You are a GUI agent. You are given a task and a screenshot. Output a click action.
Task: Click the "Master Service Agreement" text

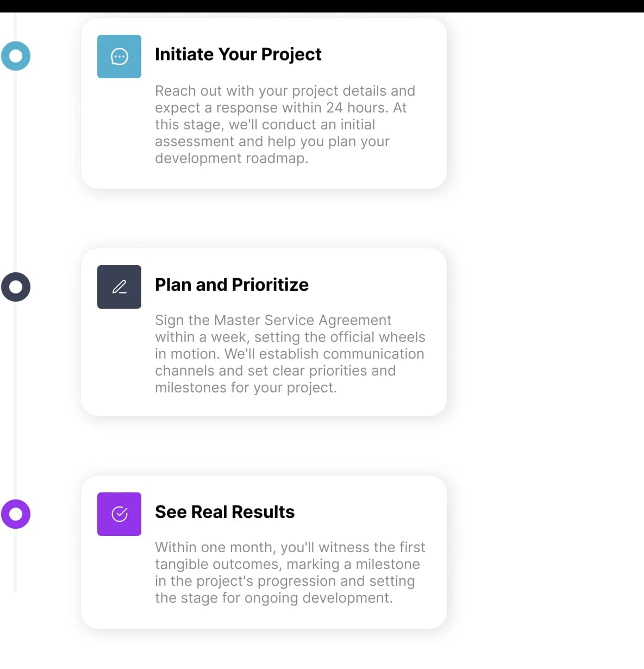[303, 320]
